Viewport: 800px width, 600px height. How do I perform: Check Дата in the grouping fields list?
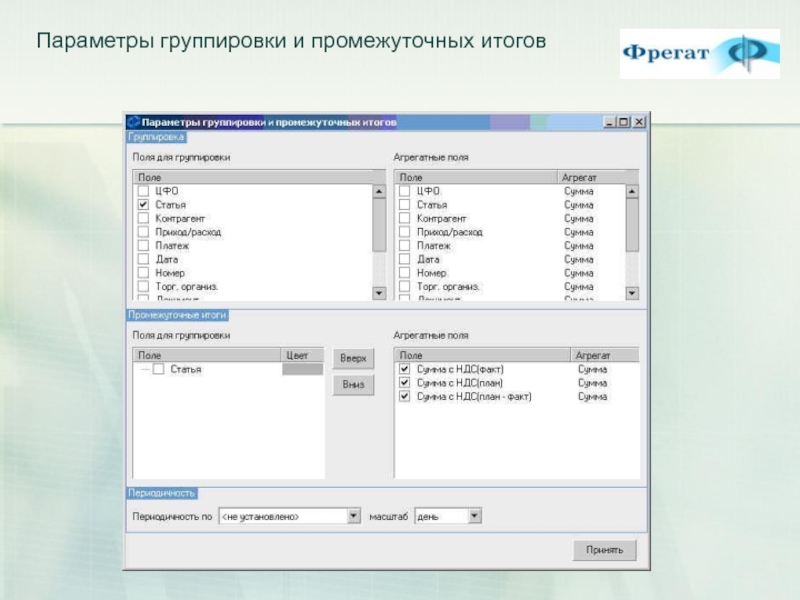point(143,259)
